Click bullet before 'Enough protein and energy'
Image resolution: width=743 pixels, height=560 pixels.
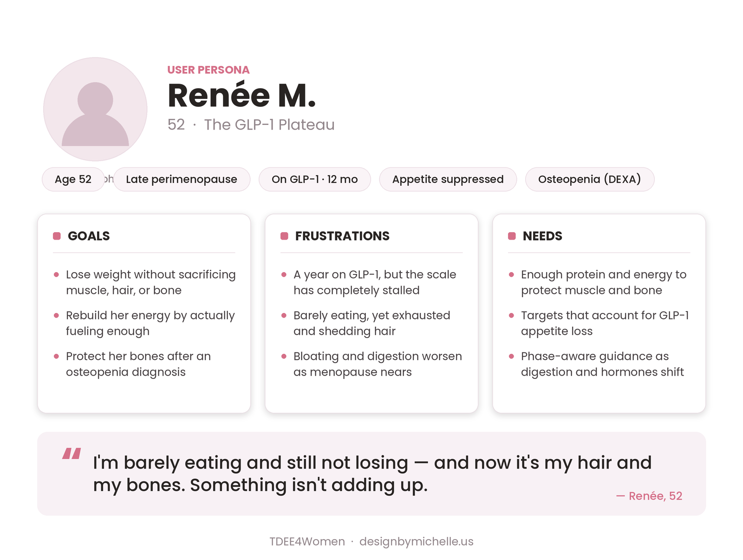tap(511, 274)
